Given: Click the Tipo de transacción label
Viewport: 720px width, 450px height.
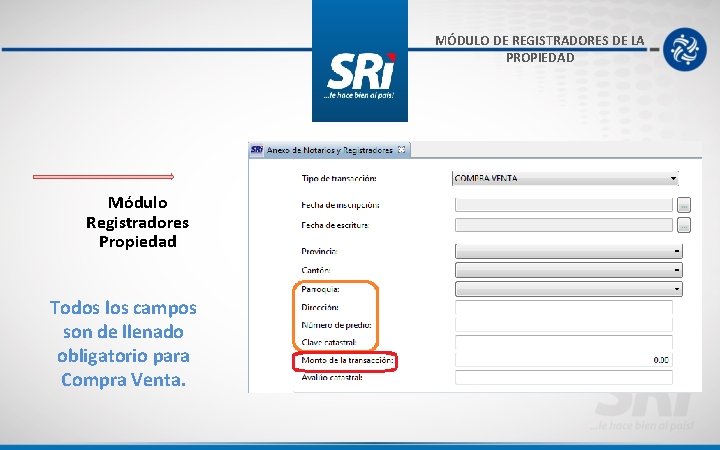Looking at the screenshot, I should coord(339,178).
